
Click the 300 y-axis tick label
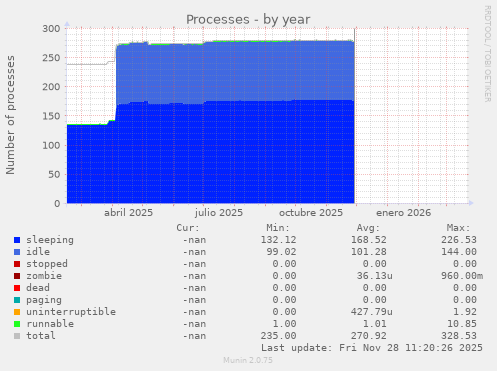(x=51, y=29)
